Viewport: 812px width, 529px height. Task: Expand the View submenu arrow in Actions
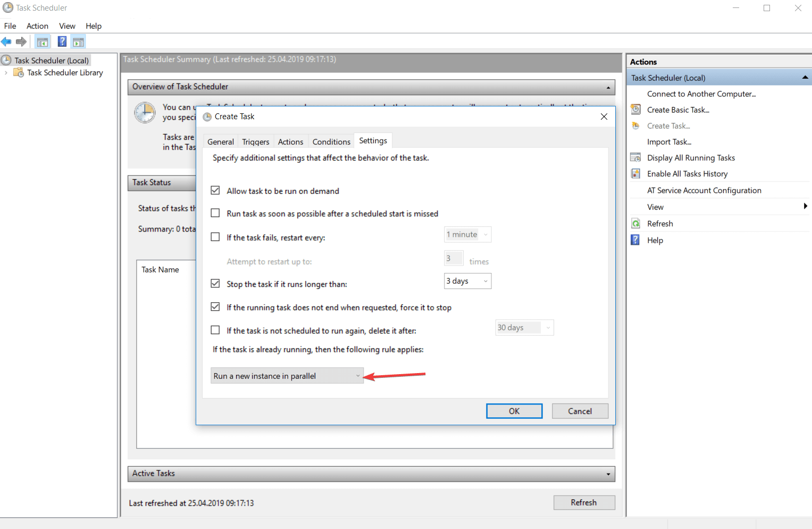pyautogui.click(x=806, y=206)
